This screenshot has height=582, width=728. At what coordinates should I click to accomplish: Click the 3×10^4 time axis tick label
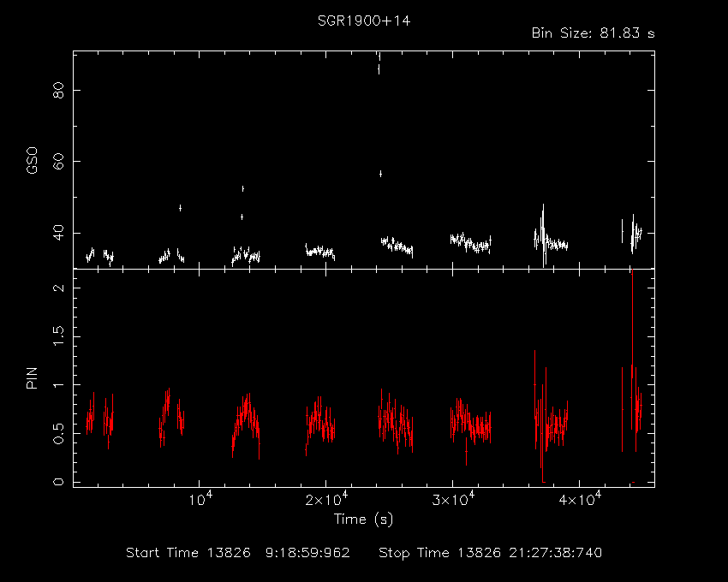(453, 499)
